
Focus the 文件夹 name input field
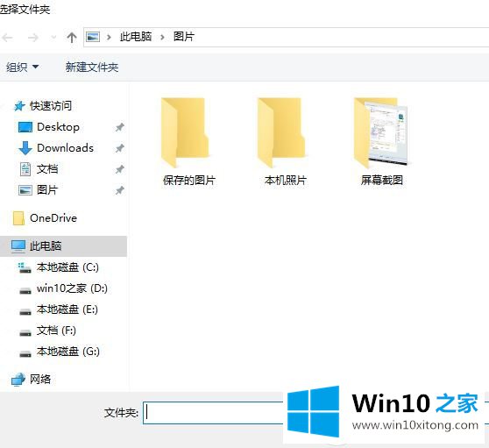tap(213, 413)
